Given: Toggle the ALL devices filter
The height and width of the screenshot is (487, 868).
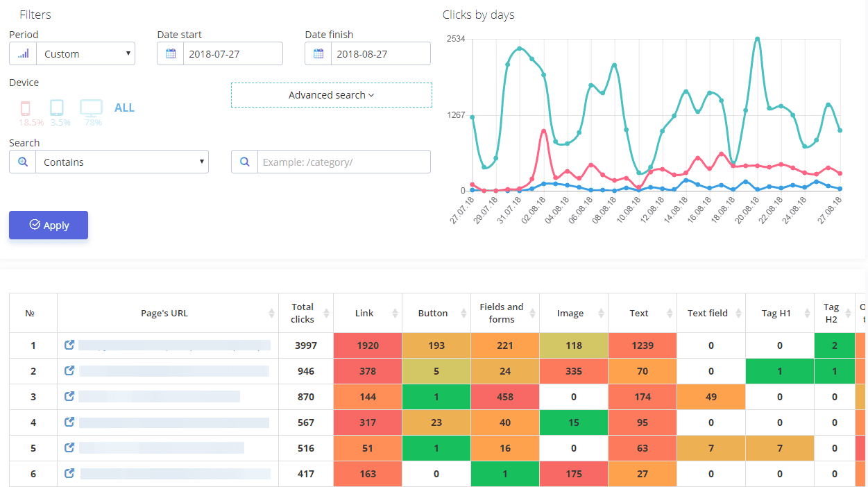Looking at the screenshot, I should 124,108.
